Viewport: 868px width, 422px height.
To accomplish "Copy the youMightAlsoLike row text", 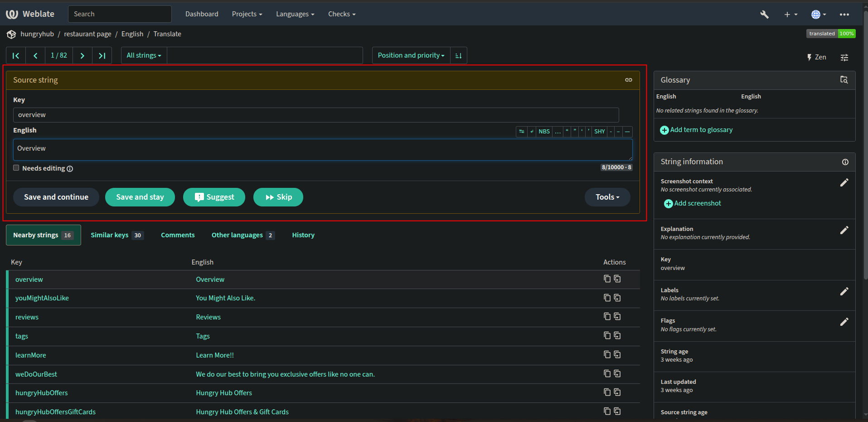I will pyautogui.click(x=607, y=298).
